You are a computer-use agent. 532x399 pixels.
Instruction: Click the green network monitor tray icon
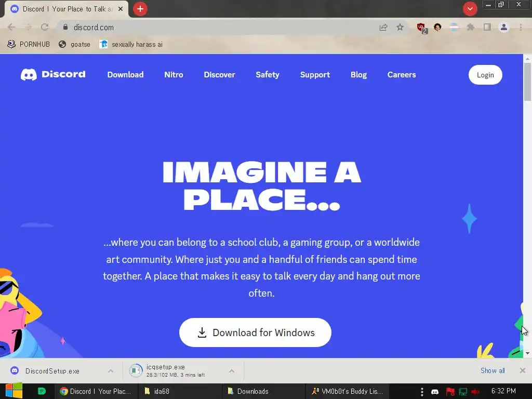click(x=463, y=392)
